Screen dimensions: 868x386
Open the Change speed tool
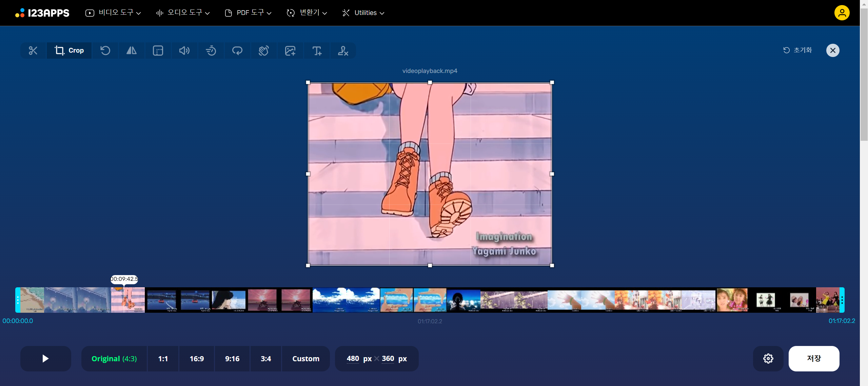[x=211, y=51]
